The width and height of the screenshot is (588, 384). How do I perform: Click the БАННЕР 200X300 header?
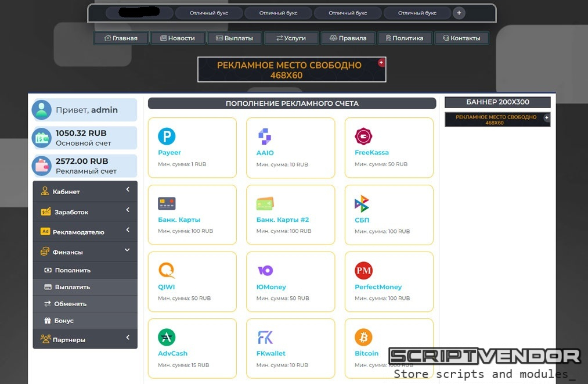(x=497, y=102)
